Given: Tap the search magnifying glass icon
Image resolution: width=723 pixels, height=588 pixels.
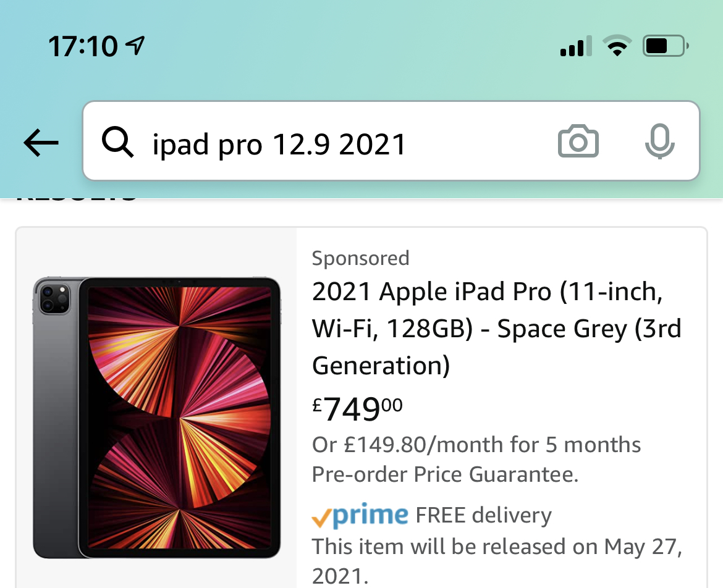Looking at the screenshot, I should click(117, 143).
